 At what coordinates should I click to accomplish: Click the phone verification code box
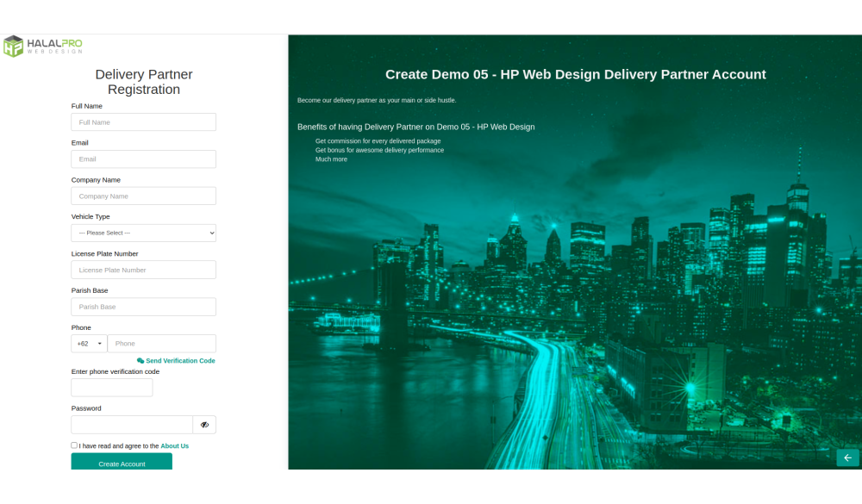coord(111,388)
